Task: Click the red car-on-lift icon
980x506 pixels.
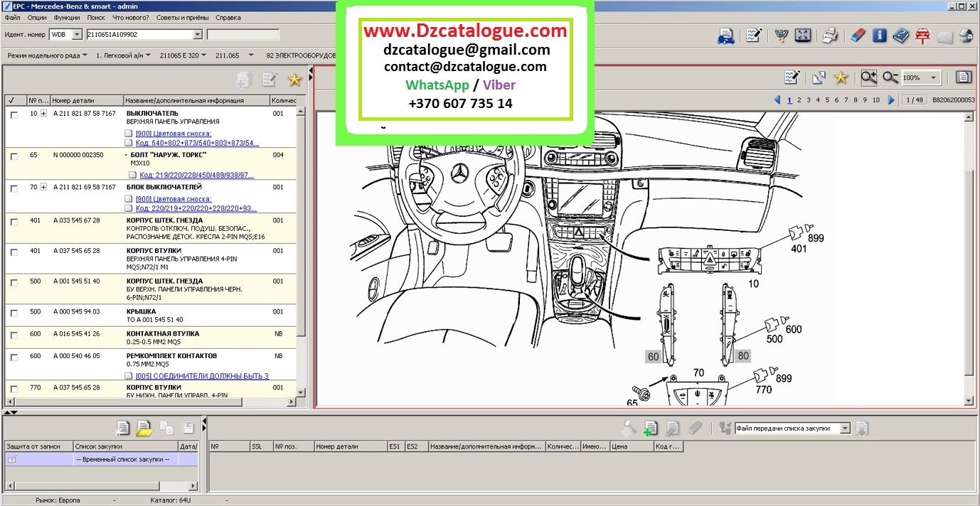Action: point(923,36)
